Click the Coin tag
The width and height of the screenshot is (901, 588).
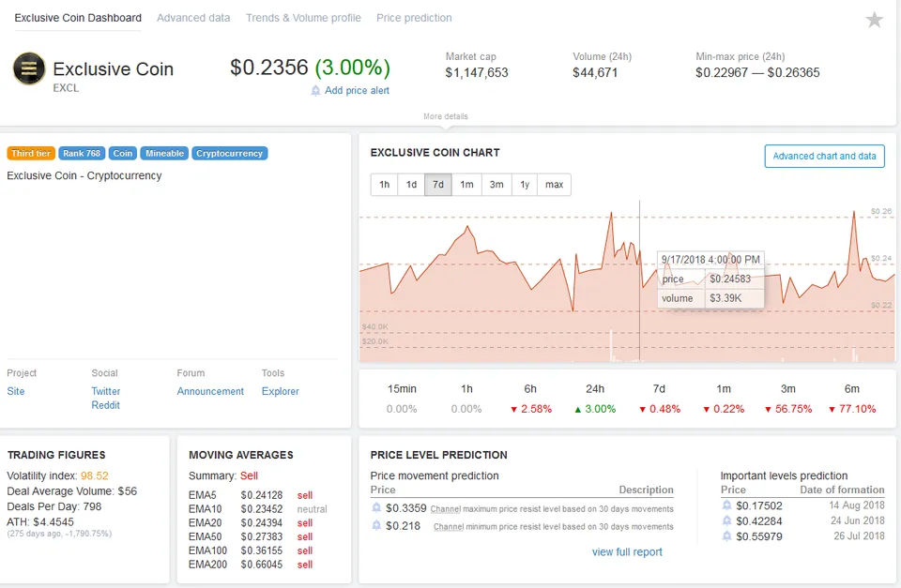pyautogui.click(x=122, y=153)
